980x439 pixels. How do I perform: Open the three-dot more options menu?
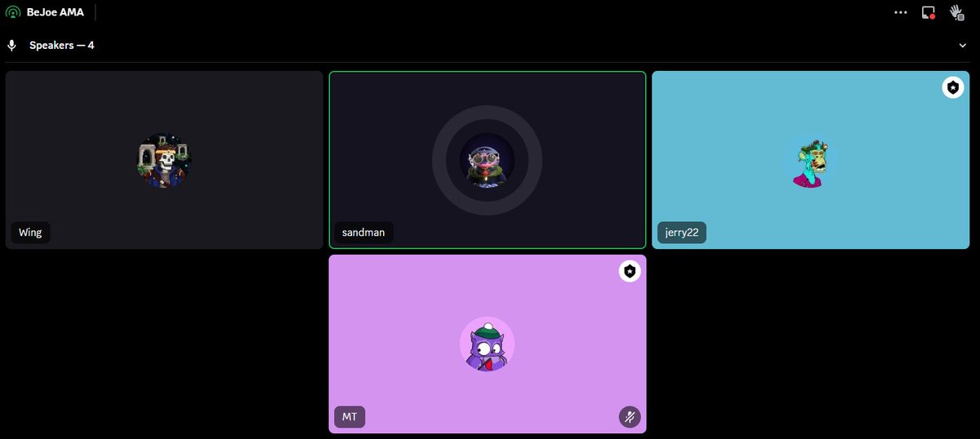tap(901, 12)
